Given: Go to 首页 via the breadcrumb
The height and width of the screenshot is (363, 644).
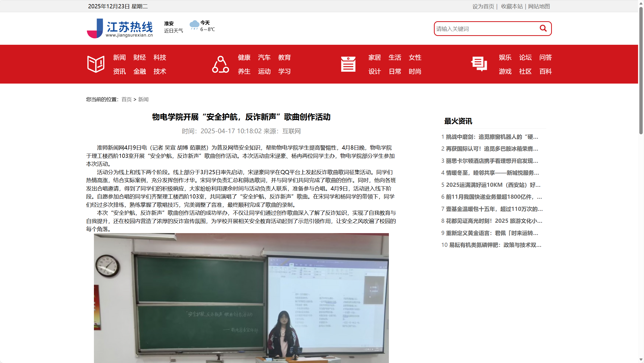Looking at the screenshot, I should coord(126,99).
